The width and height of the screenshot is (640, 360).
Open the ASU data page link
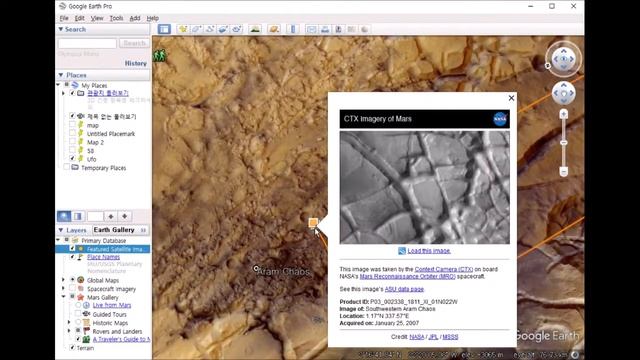[x=404, y=289]
